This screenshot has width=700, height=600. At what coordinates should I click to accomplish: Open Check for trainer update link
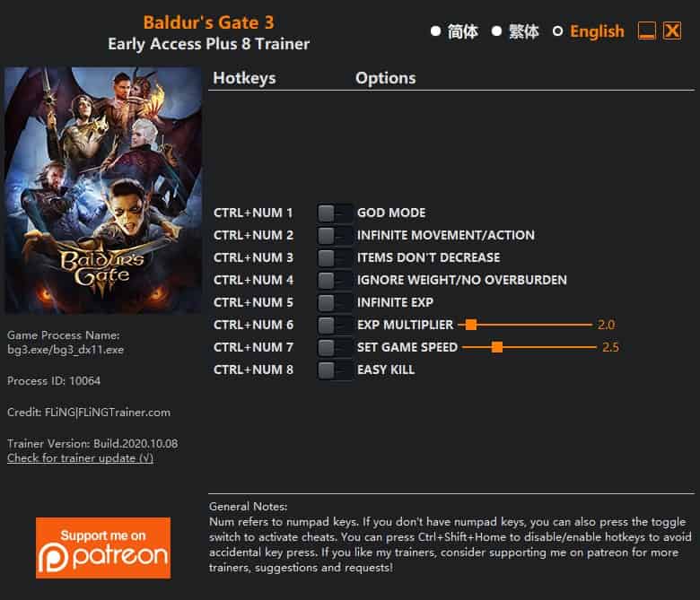tap(81, 458)
